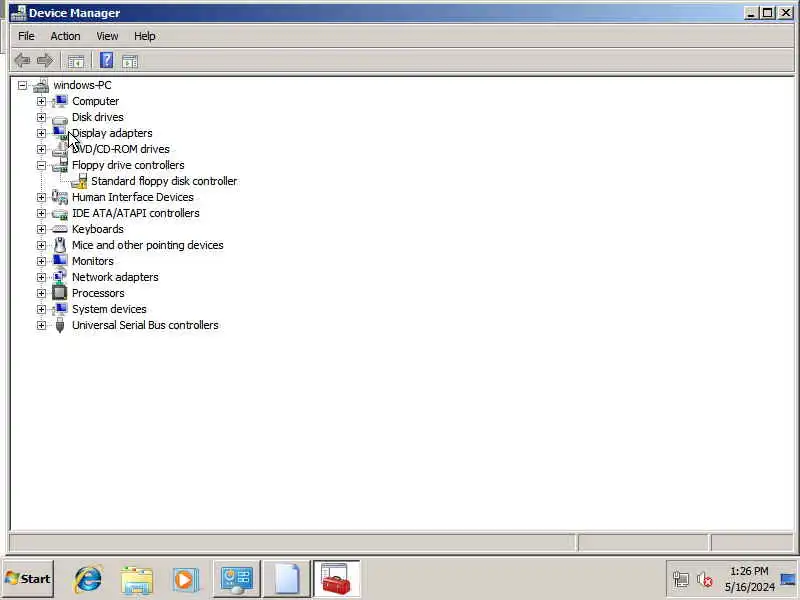Open Windows Explorer folder on the taskbar
Image resolution: width=800 pixels, height=600 pixels.
pyautogui.click(x=137, y=580)
